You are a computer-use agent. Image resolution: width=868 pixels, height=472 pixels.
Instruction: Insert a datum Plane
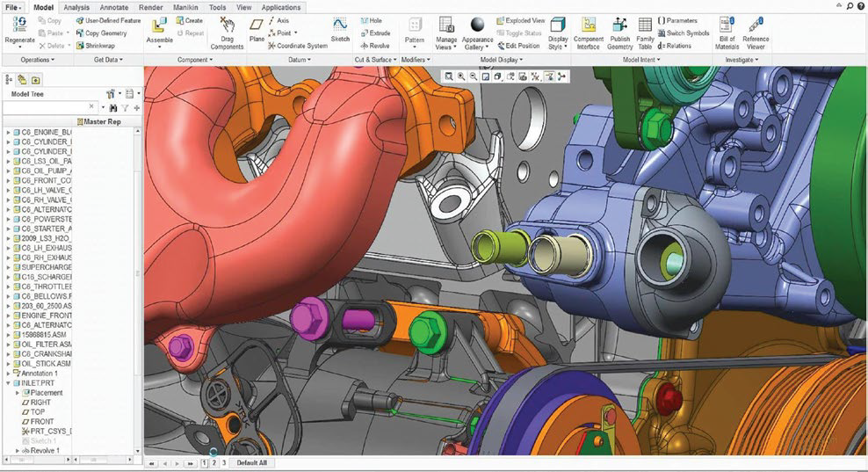[257, 29]
